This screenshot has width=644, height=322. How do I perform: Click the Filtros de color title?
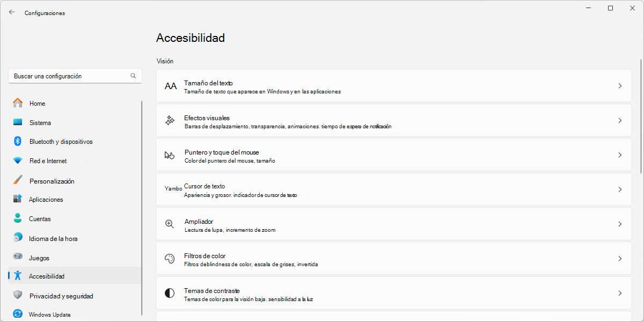click(204, 256)
